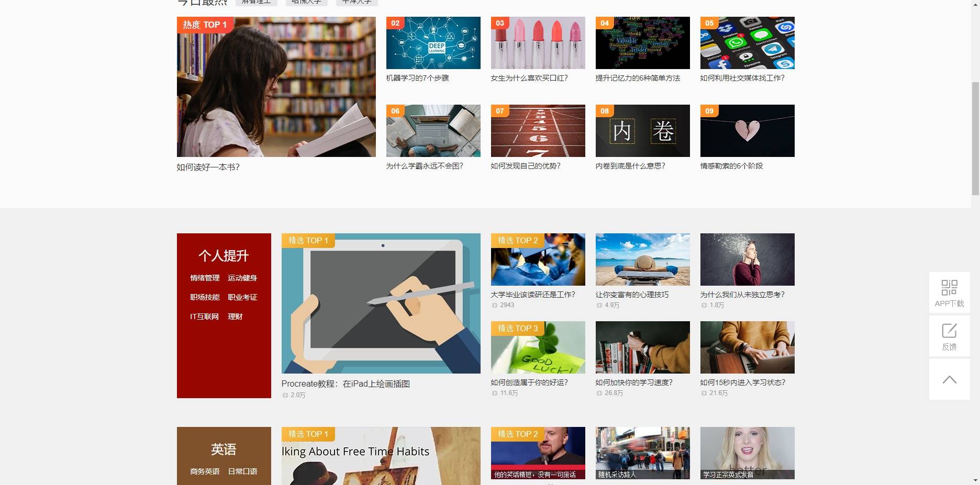Screen dimensions: 980x485
Task: Click play count icon under Procreate教程
Action: pos(285,396)
